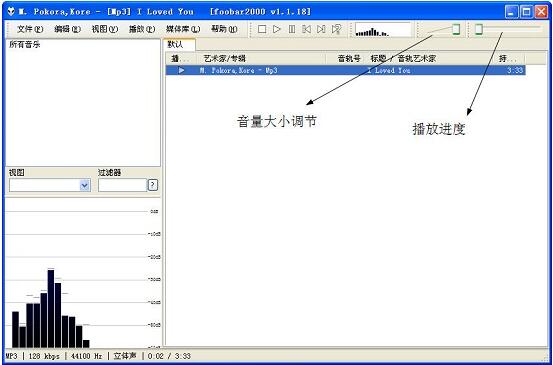The height and width of the screenshot is (365, 553).
Task: Sort by the 音轨号 column header
Action: [x=346, y=59]
